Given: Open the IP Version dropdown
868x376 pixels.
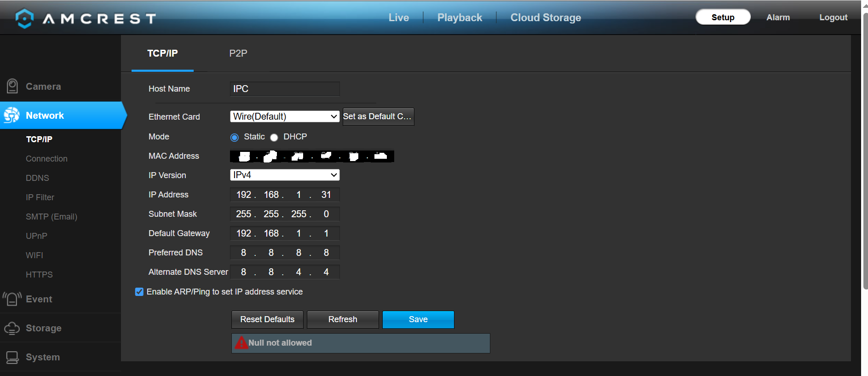Looking at the screenshot, I should (285, 175).
